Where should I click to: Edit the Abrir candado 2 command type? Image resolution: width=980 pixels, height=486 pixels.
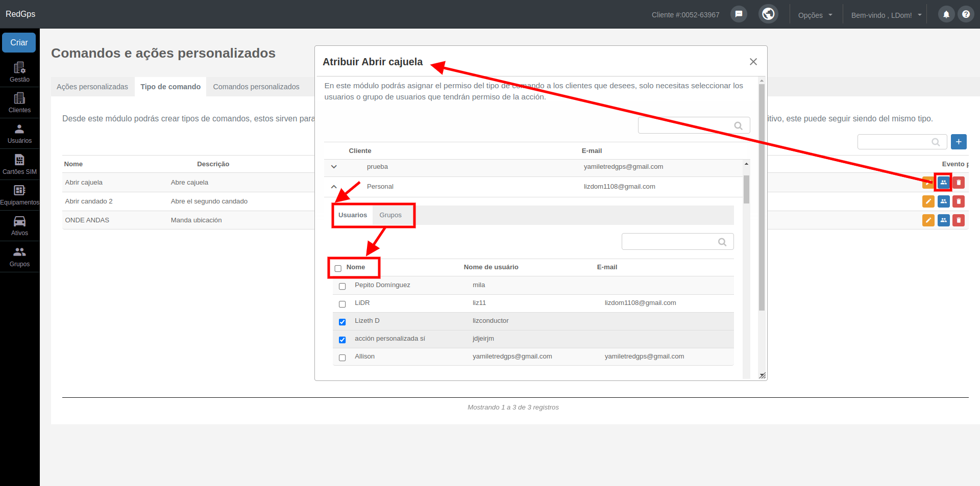coord(928,201)
